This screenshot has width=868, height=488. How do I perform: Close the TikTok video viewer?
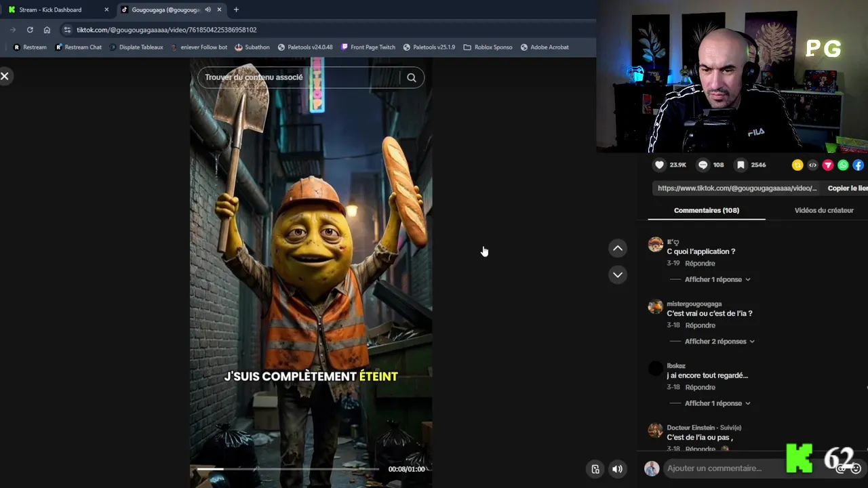tap(5, 76)
